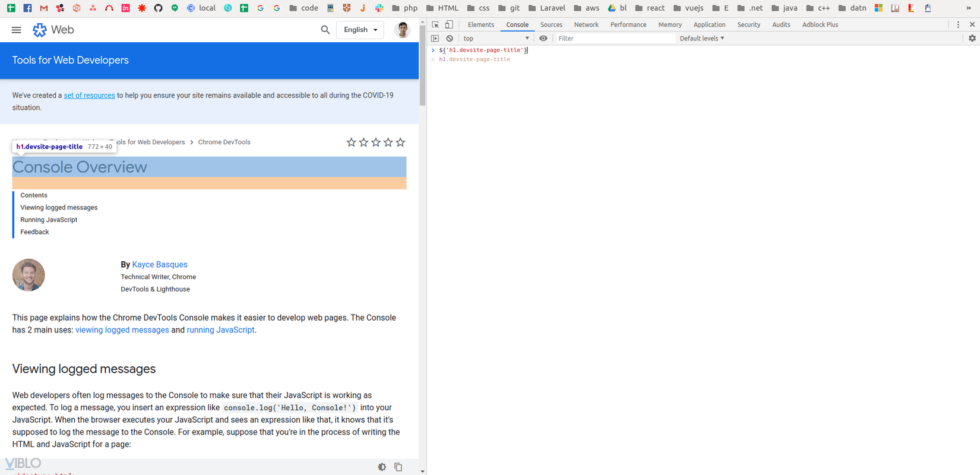Screen dimensions: 980x475
Task: Click the 'Tools for Web Developers' blue header title
Action: pyautogui.click(x=71, y=61)
